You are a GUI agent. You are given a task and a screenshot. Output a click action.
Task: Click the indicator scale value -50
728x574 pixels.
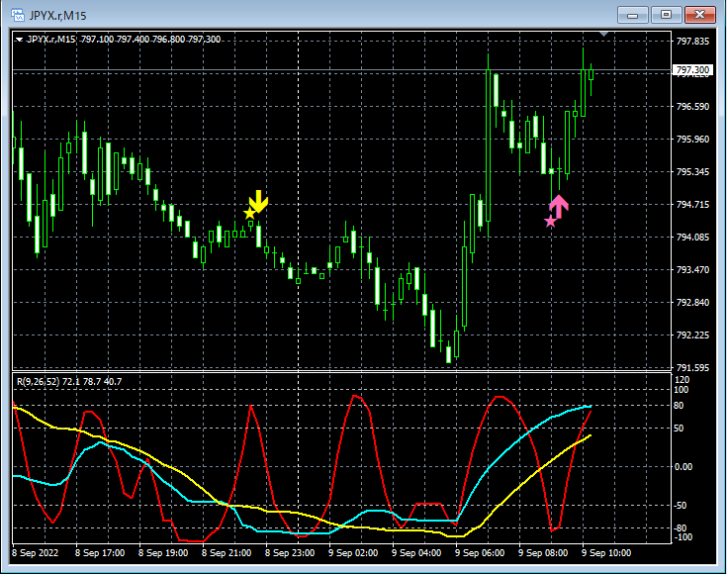pos(681,506)
